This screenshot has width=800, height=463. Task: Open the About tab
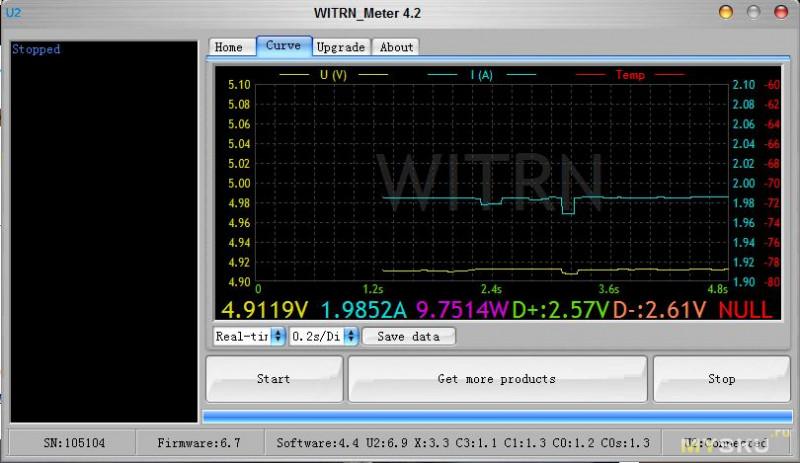pos(396,47)
